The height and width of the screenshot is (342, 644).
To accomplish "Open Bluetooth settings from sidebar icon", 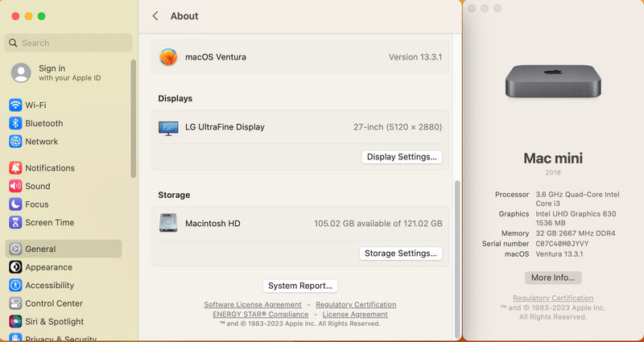I will 15,124.
